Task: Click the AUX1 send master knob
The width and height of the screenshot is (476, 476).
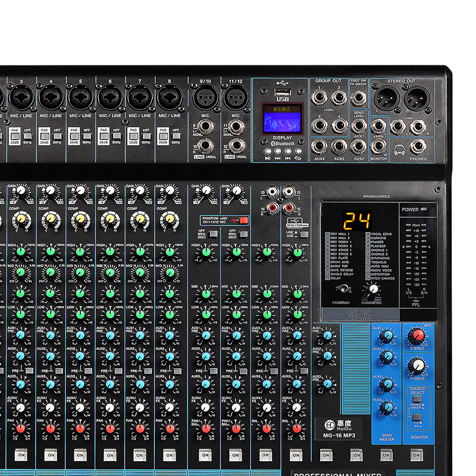Action: (387, 336)
